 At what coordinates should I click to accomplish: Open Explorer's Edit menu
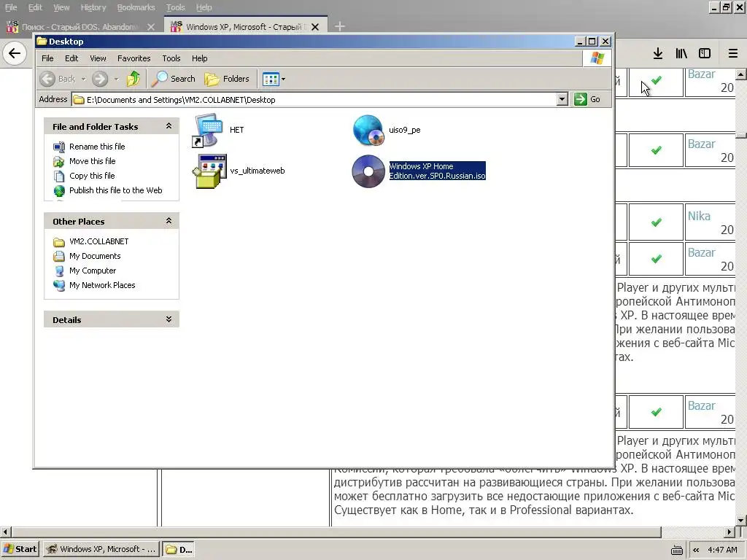pos(71,58)
